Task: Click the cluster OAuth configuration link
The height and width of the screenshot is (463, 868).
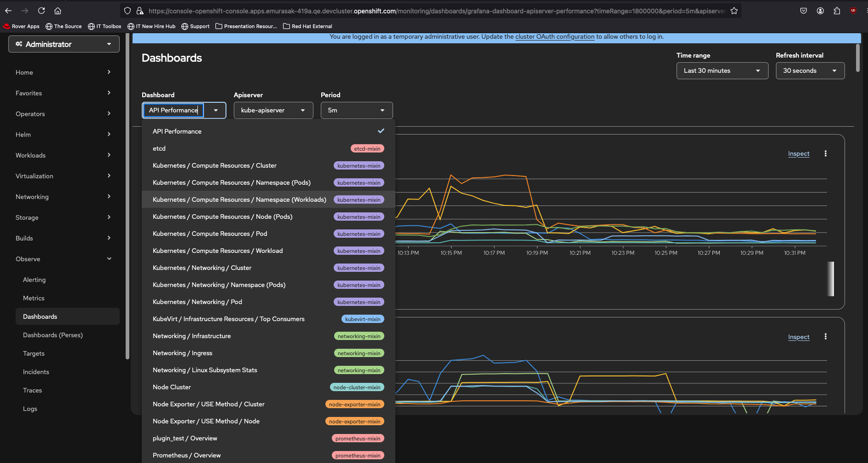Action: coord(555,37)
